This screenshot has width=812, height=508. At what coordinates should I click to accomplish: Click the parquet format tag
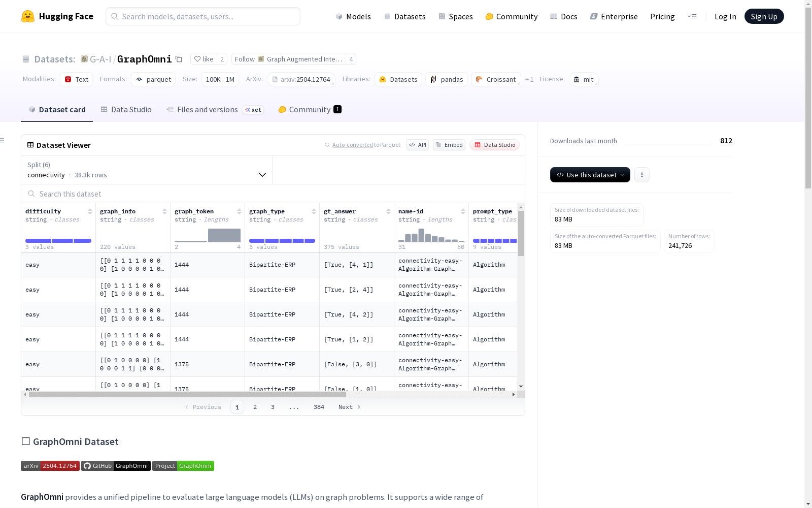153,79
